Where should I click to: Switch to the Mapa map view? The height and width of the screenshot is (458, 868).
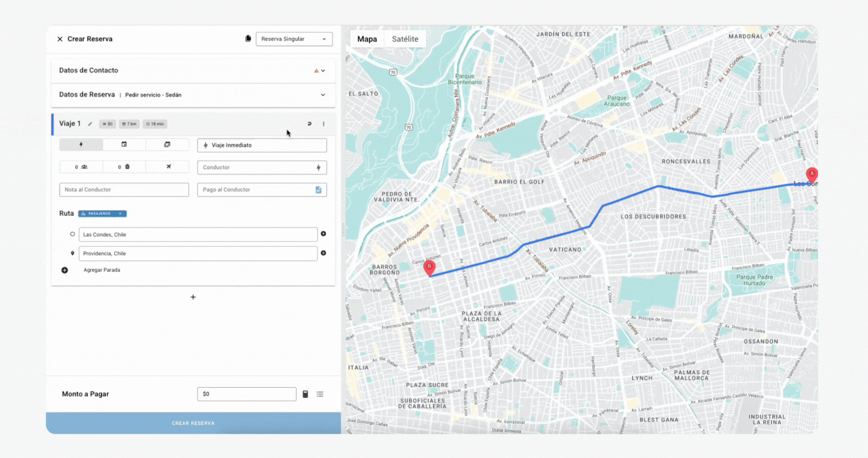click(x=367, y=39)
